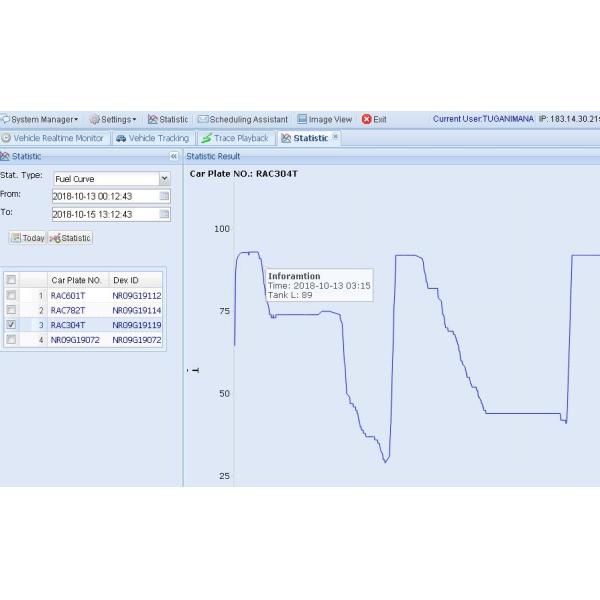Image resolution: width=600 pixels, height=600 pixels.
Task: Switch to Trace Playback tab
Action: (x=235, y=138)
